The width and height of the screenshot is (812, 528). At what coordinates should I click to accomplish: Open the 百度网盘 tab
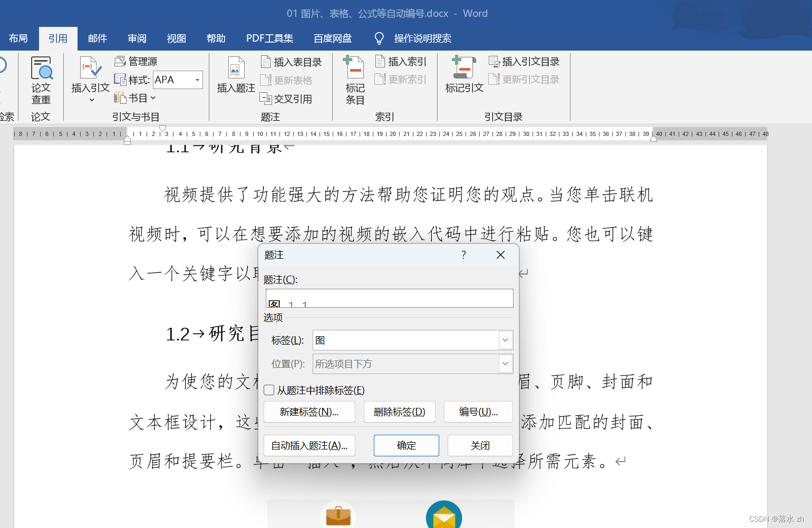coord(333,38)
